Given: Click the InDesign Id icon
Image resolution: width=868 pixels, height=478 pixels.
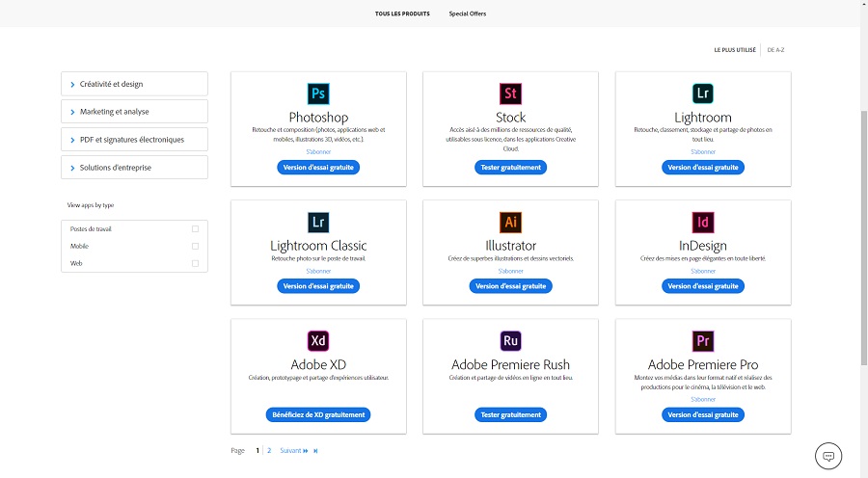Looking at the screenshot, I should (x=702, y=223).
